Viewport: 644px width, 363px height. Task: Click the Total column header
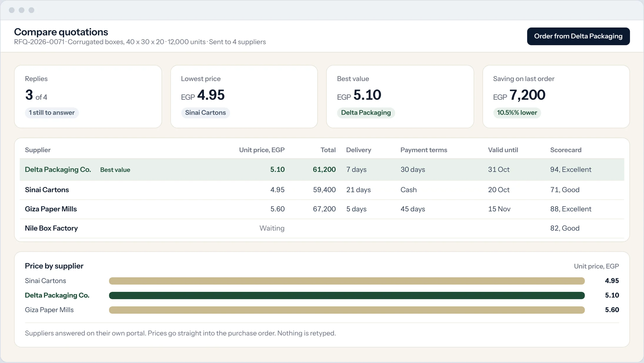[x=328, y=150]
